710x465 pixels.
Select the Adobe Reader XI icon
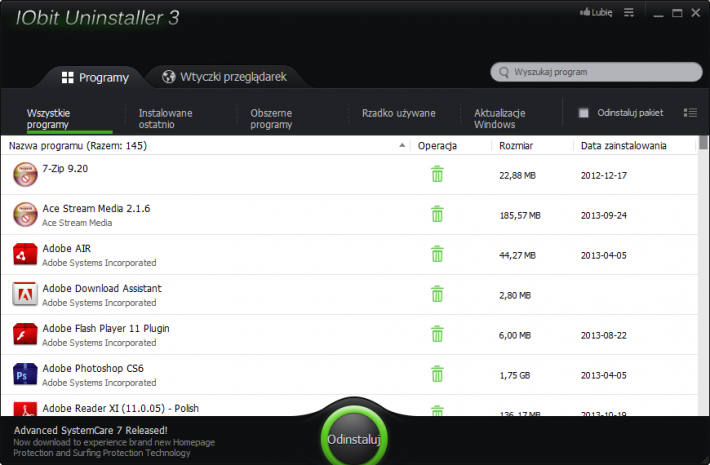pyautogui.click(x=25, y=409)
